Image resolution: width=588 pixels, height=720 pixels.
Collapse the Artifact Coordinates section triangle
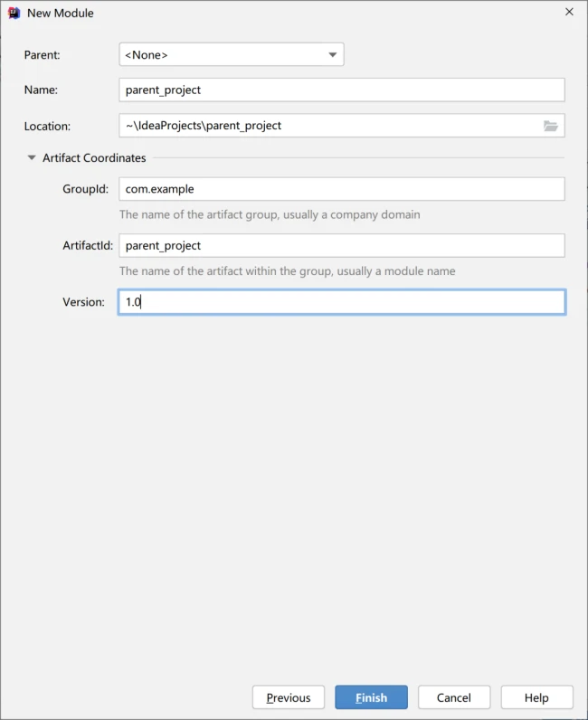point(32,157)
